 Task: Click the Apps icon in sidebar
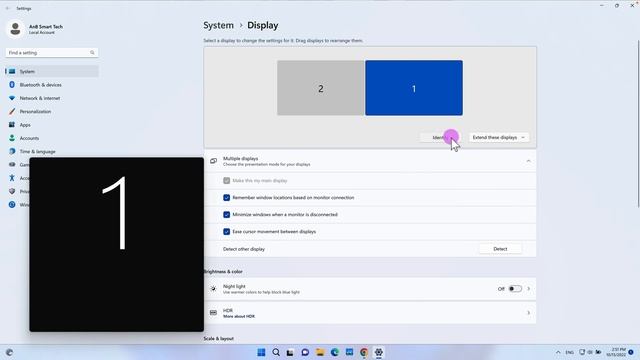(12, 125)
